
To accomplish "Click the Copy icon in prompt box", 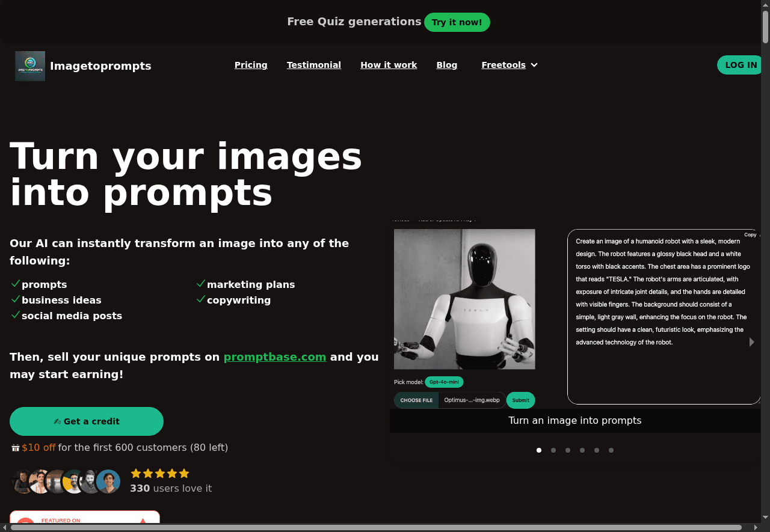I will [x=751, y=235].
